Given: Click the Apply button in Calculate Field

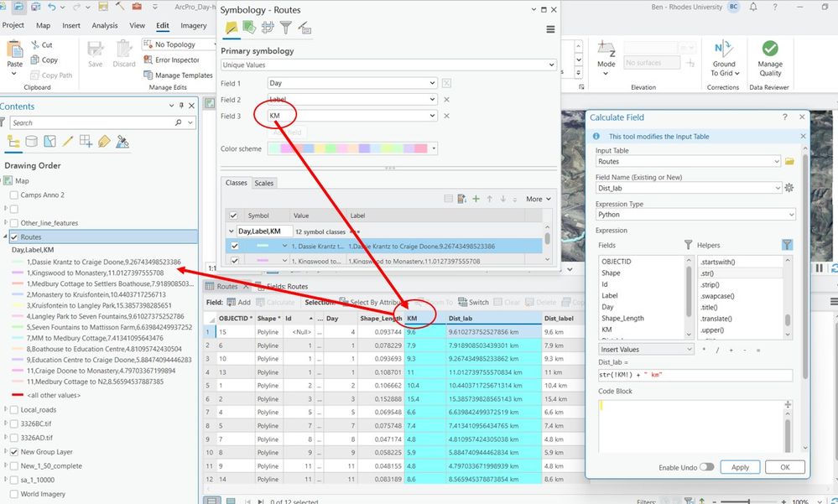Looking at the screenshot, I should 739,467.
